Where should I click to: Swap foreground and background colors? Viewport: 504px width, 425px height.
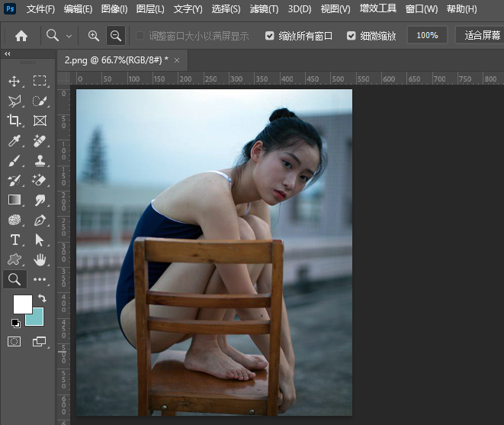pos(42,298)
